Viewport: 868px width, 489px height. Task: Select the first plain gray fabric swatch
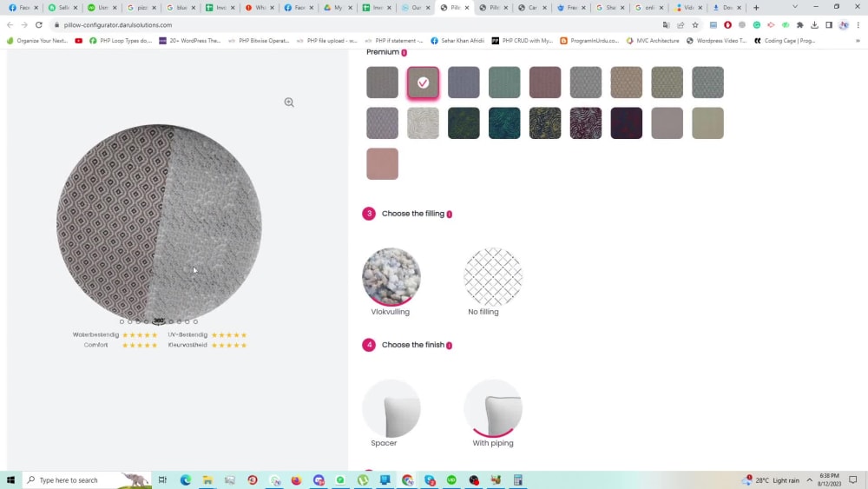(383, 83)
